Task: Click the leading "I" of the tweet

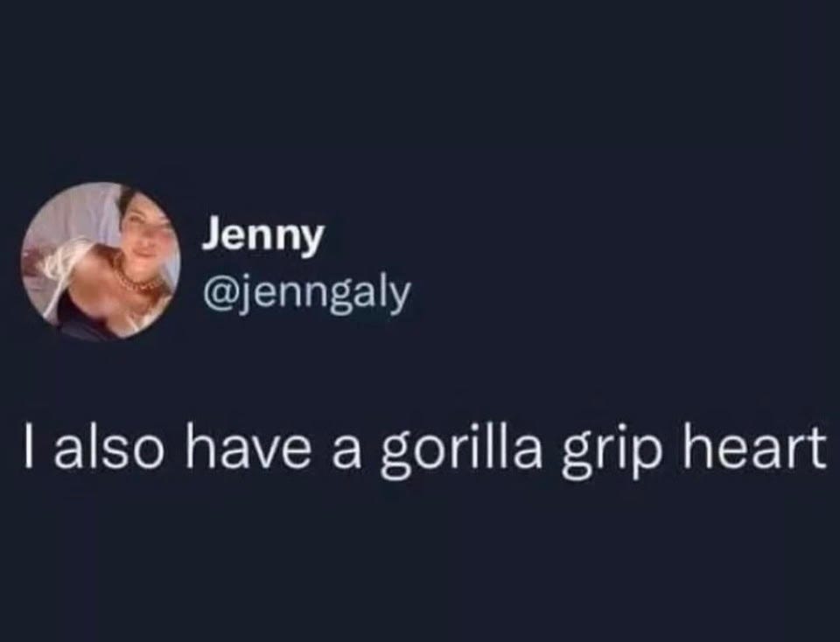Action: [x=30, y=443]
